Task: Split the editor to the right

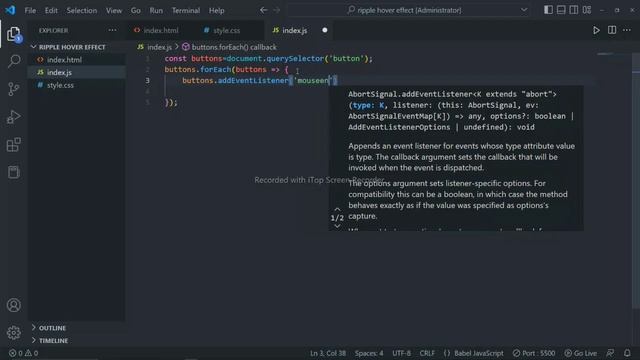Action: click(x=612, y=30)
